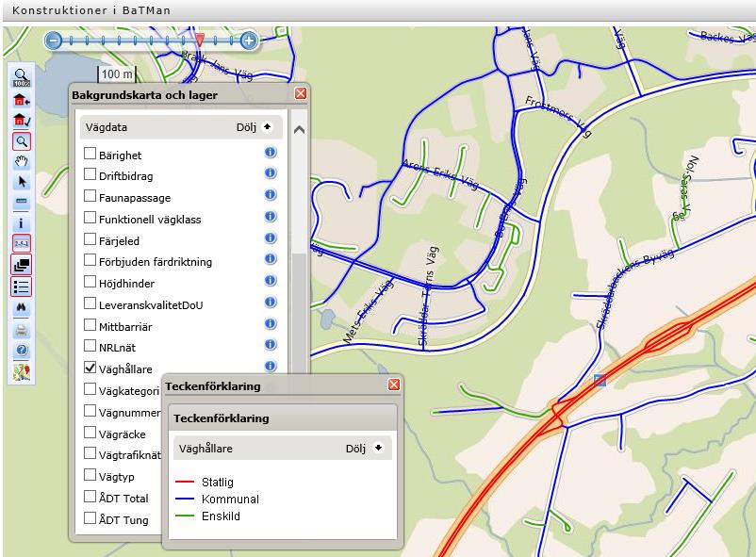Screen dimensions: 756x557
Task: Open the Google Maps pin icon
Action: (x=22, y=372)
